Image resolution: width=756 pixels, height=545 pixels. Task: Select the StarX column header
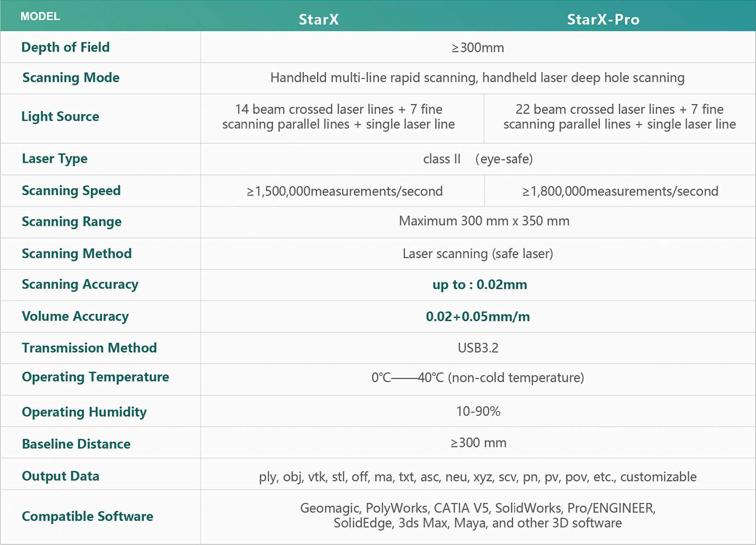tap(319, 20)
